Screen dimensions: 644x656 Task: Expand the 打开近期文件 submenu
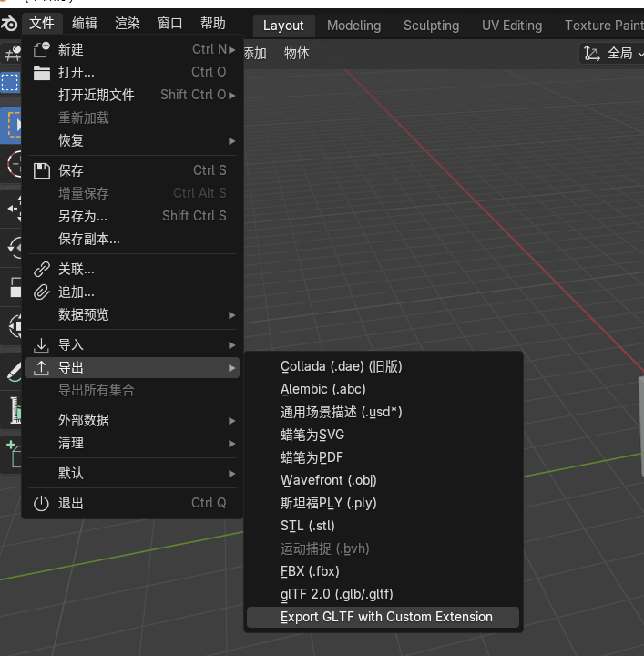click(231, 96)
